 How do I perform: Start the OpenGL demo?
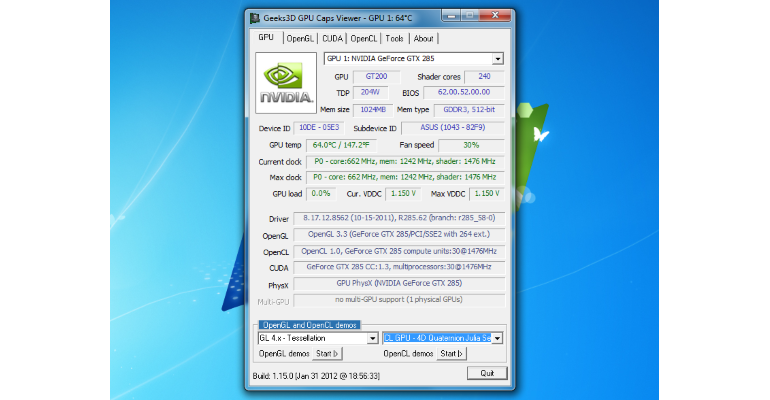pyautogui.click(x=327, y=353)
